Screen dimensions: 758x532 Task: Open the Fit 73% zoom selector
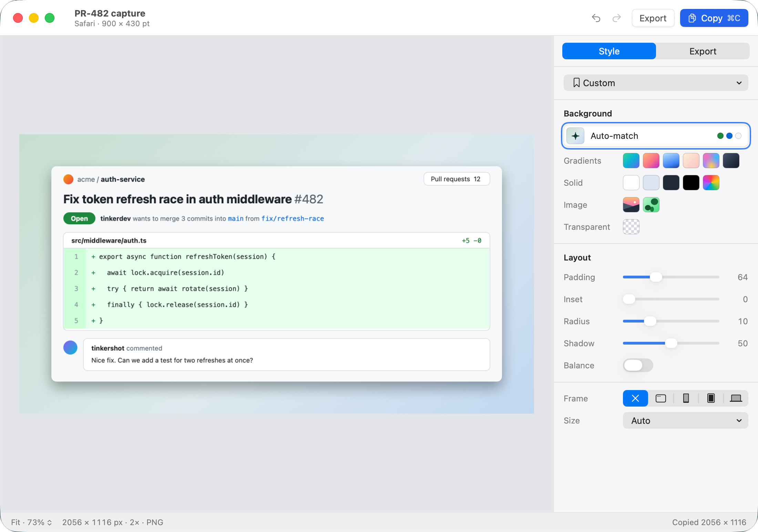point(31,522)
